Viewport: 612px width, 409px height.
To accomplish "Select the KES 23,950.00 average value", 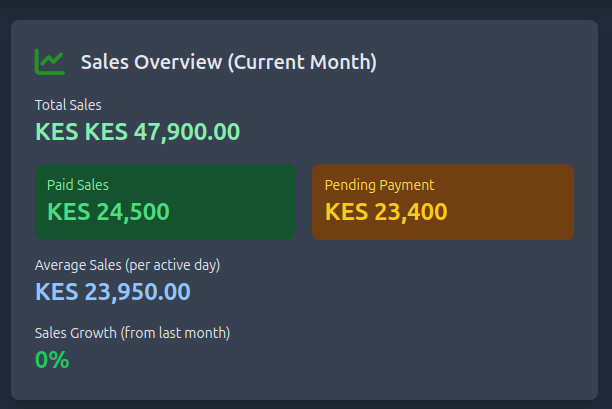I will click(113, 292).
